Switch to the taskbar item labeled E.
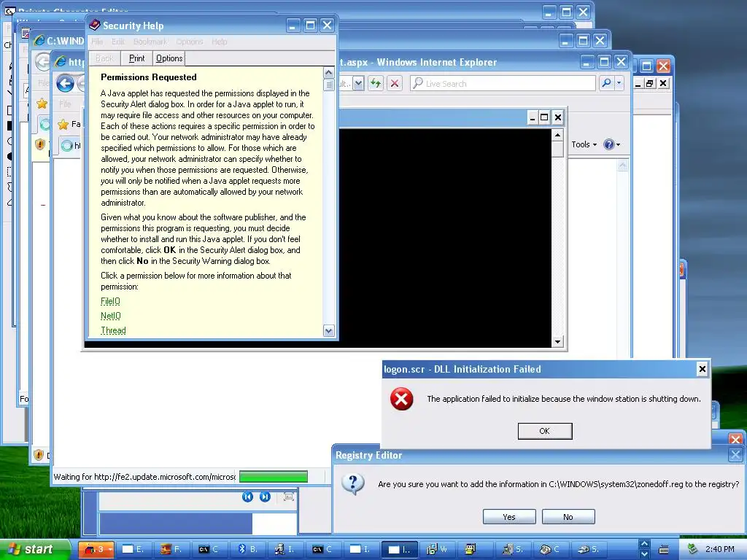Viewport: 747px width, 560px height. tap(133, 549)
